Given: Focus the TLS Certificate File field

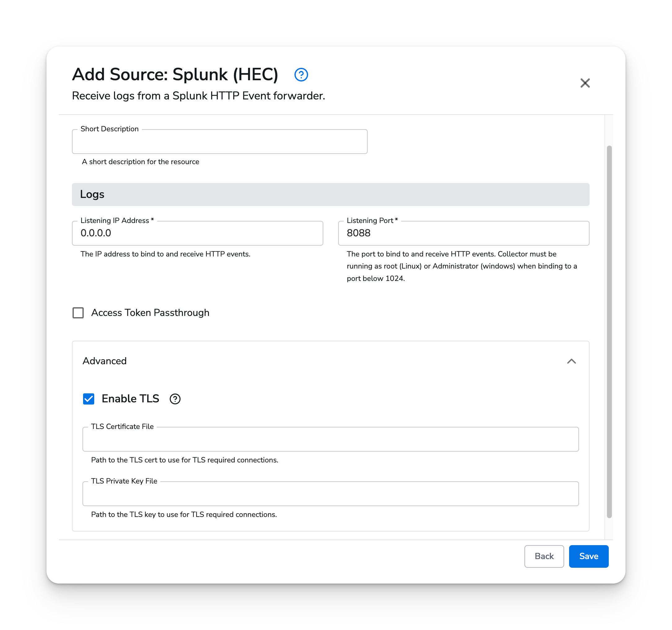Looking at the screenshot, I should point(331,439).
